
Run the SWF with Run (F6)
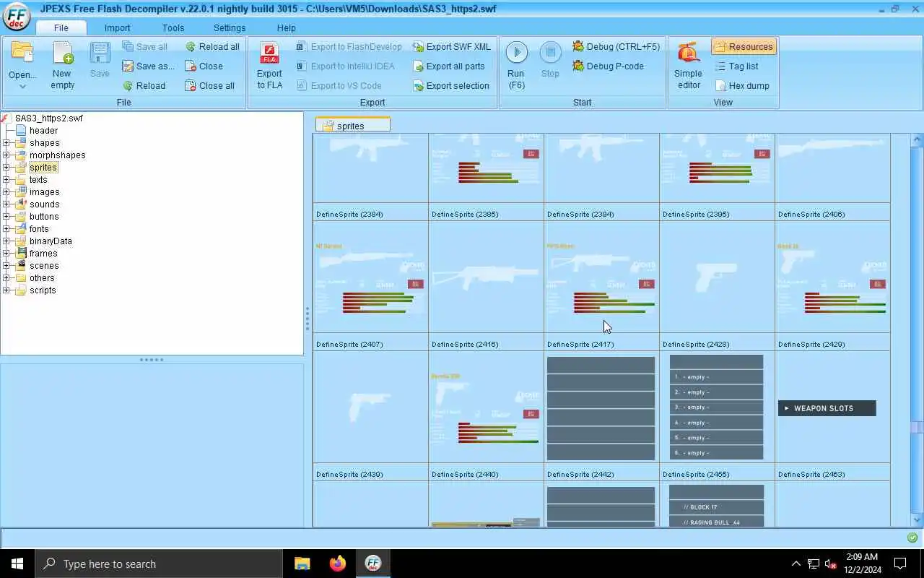[x=516, y=65]
